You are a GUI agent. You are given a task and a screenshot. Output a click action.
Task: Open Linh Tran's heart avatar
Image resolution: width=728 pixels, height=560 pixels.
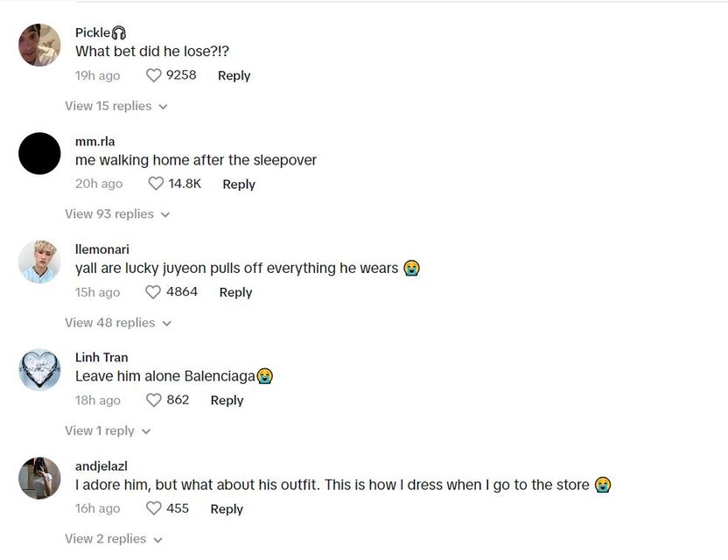point(39,370)
